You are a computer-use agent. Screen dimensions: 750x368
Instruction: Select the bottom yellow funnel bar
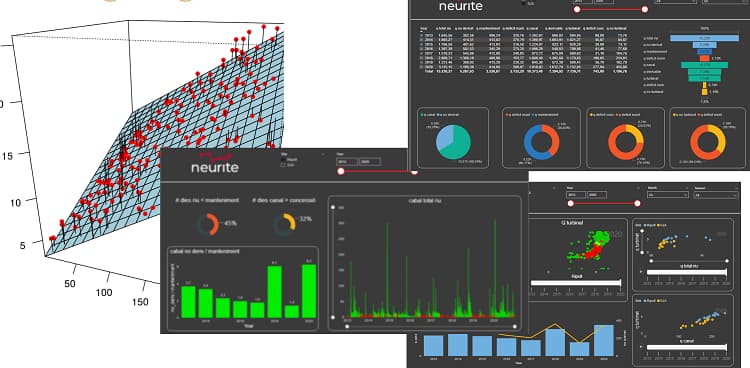[x=704, y=91]
